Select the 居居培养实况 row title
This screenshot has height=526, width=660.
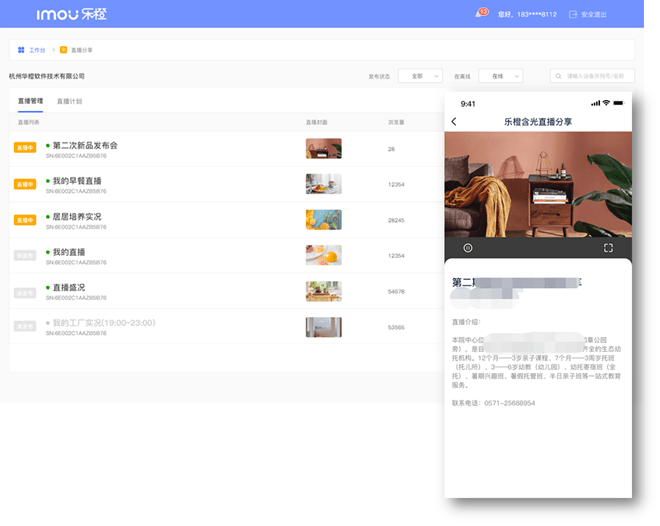(77, 217)
